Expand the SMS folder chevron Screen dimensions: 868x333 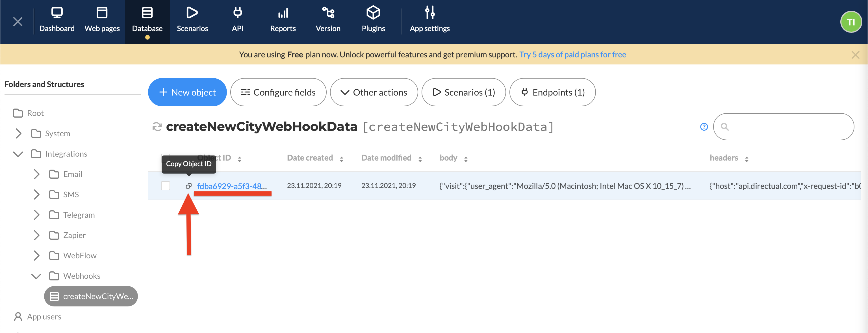pyautogui.click(x=37, y=194)
